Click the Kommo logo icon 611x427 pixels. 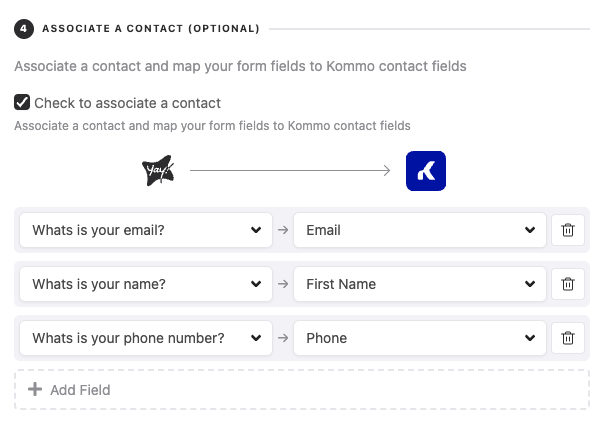pyautogui.click(x=426, y=171)
